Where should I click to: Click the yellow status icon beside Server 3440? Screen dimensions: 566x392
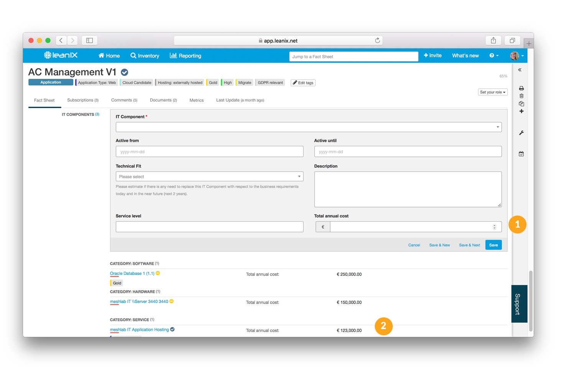pos(172,301)
